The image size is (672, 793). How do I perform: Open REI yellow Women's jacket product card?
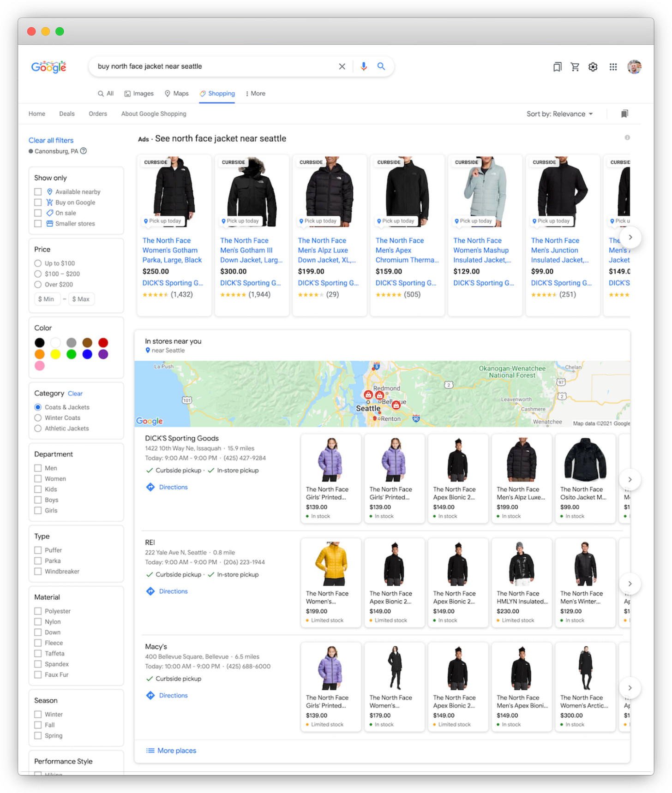(x=330, y=583)
